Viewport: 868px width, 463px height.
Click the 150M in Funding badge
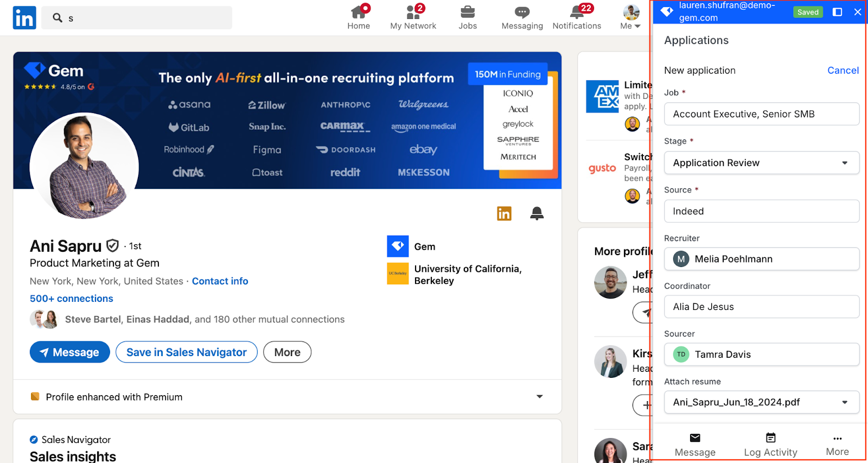[508, 74]
